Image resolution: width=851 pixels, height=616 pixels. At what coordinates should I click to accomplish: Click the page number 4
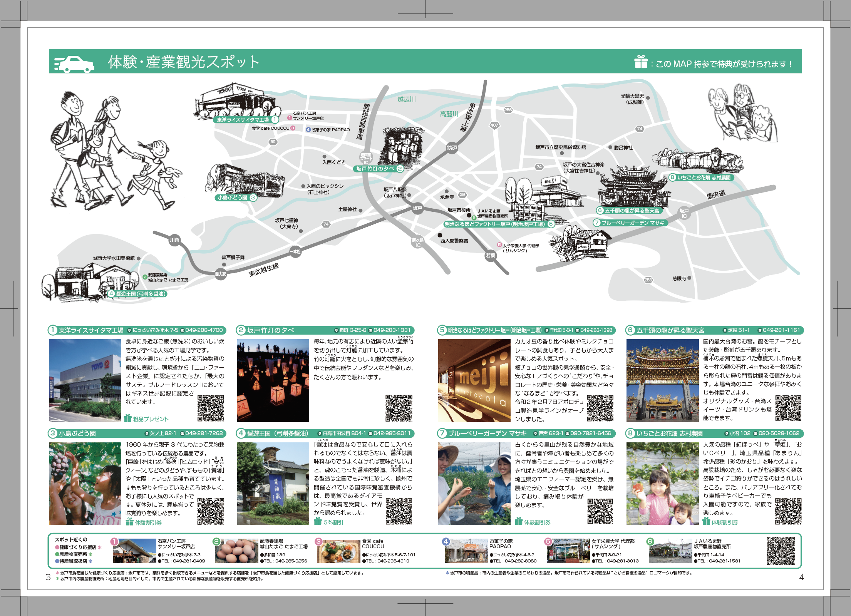coord(802,577)
